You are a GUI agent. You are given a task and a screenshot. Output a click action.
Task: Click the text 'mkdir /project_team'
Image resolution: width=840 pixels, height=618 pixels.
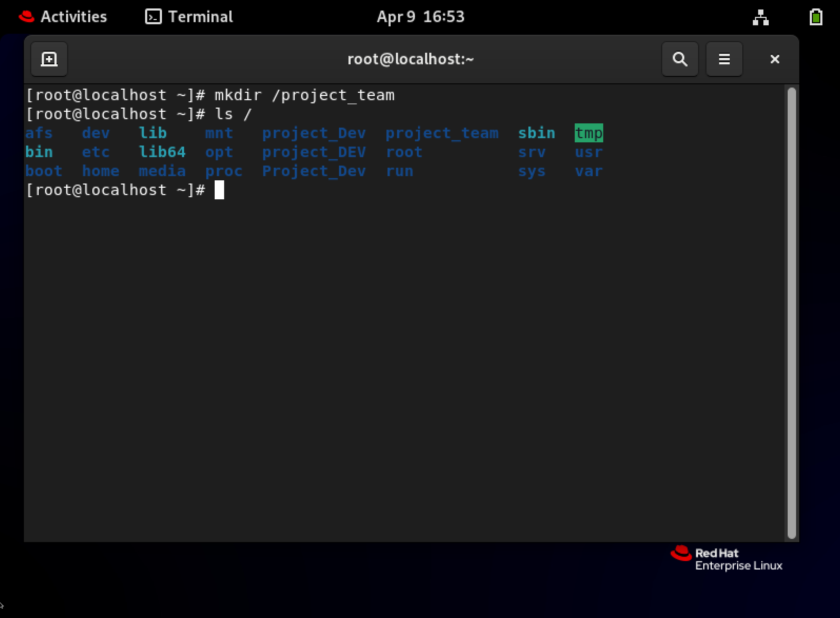(x=304, y=95)
